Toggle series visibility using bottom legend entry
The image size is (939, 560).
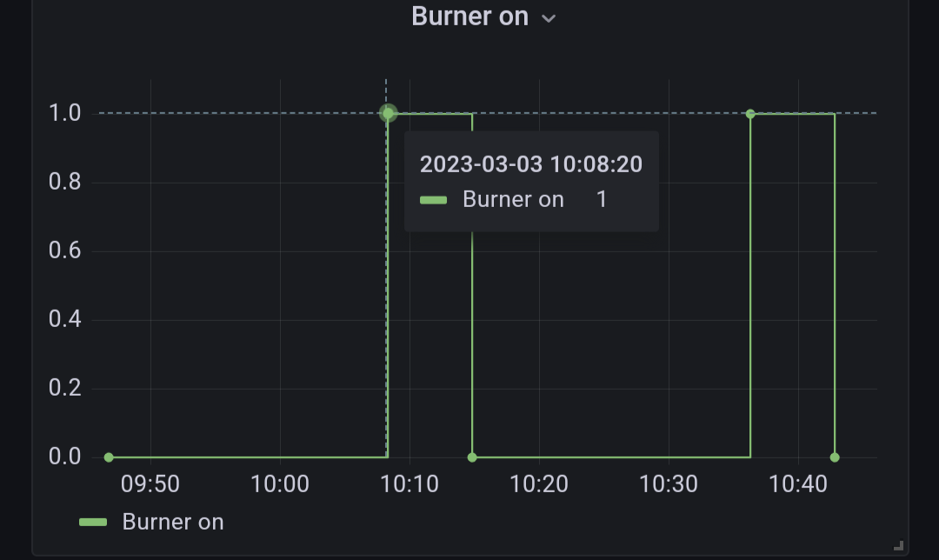pyautogui.click(x=174, y=522)
